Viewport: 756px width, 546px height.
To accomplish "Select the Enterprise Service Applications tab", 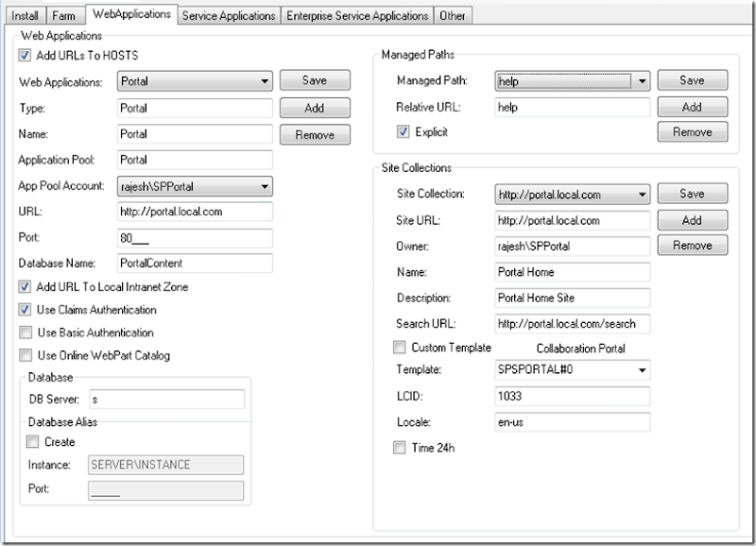I will coord(357,15).
